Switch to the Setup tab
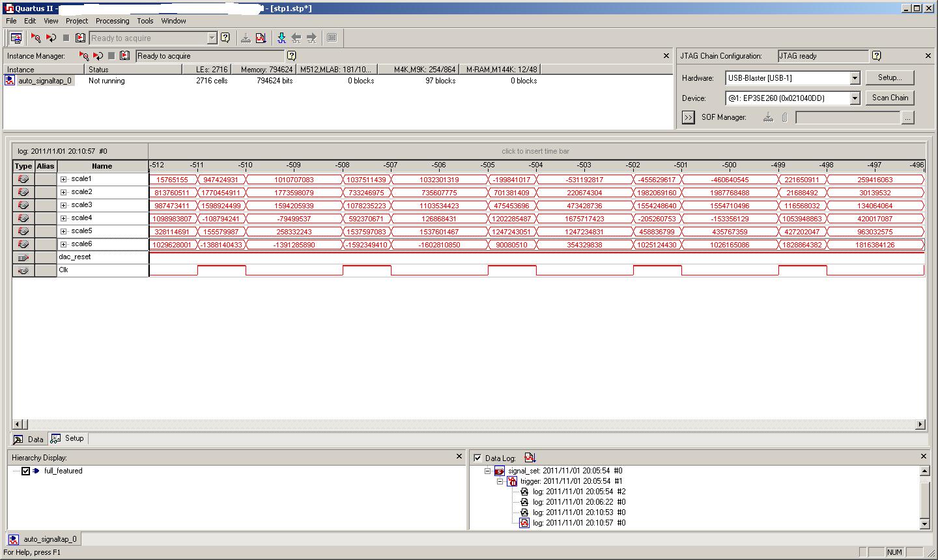This screenshot has width=938, height=560. 68,438
